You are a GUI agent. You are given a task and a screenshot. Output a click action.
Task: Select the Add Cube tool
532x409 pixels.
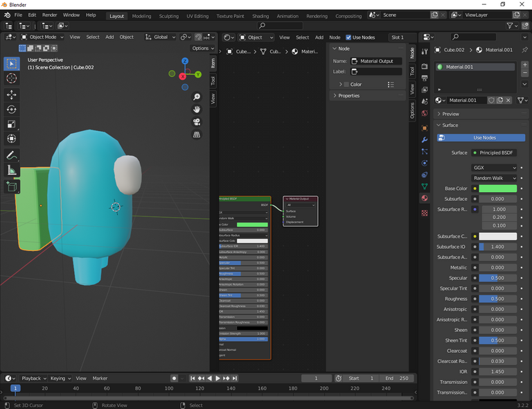[x=12, y=186]
